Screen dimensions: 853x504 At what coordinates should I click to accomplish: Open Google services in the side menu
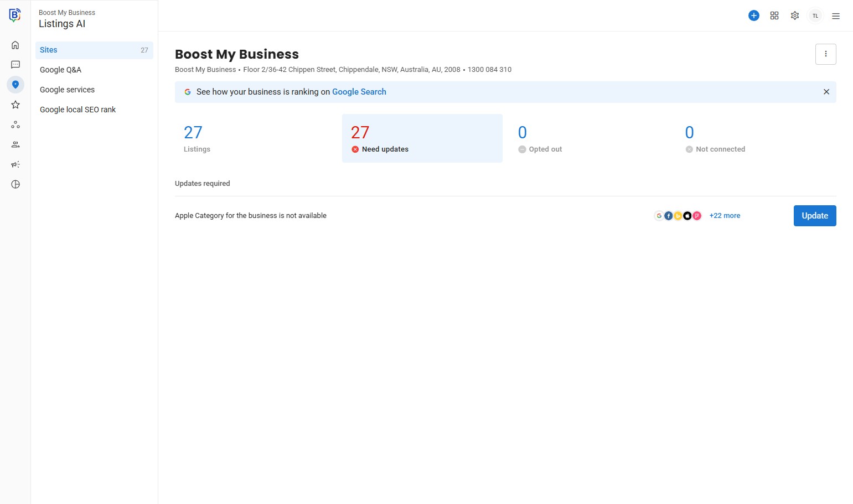click(x=67, y=90)
